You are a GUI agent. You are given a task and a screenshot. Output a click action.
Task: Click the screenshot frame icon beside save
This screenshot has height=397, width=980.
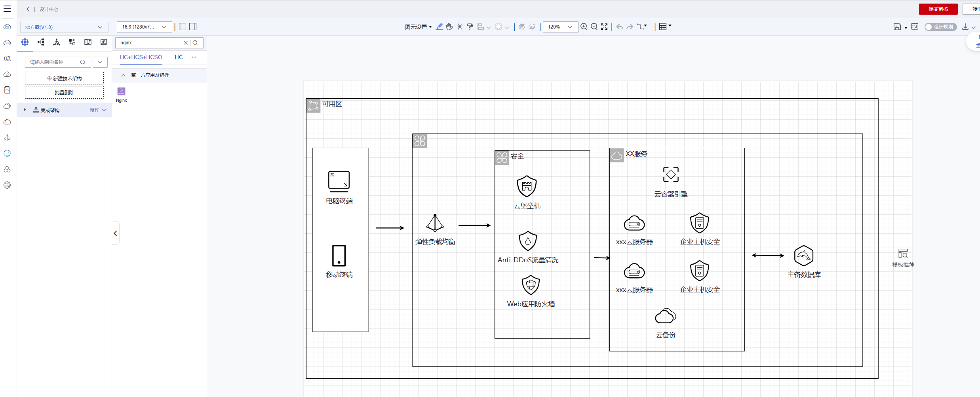[x=915, y=27]
